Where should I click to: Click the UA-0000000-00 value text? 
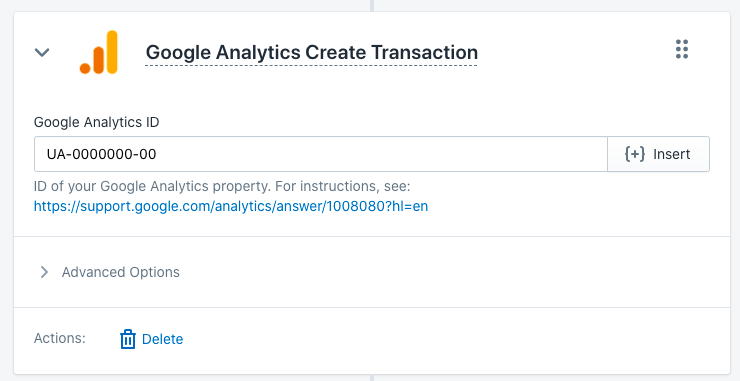tap(101, 154)
